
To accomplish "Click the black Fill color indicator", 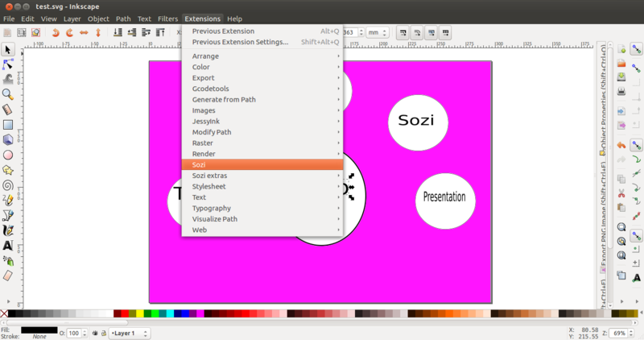I will 39,330.
